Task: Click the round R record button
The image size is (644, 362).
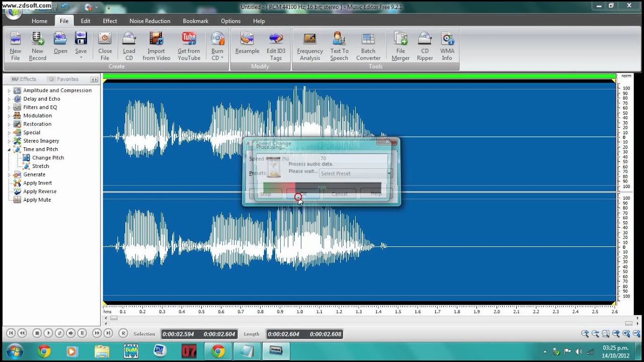Action: pyautogui.click(x=123, y=333)
